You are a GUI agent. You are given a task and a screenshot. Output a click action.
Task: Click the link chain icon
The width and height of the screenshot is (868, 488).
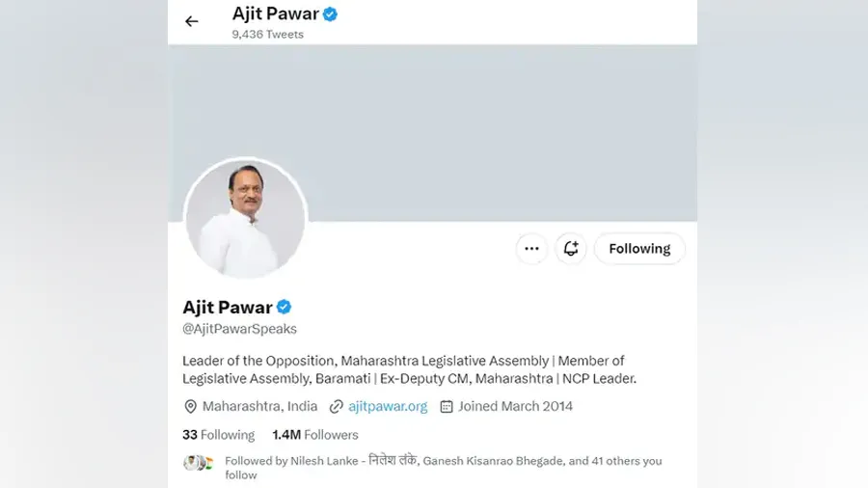point(336,406)
